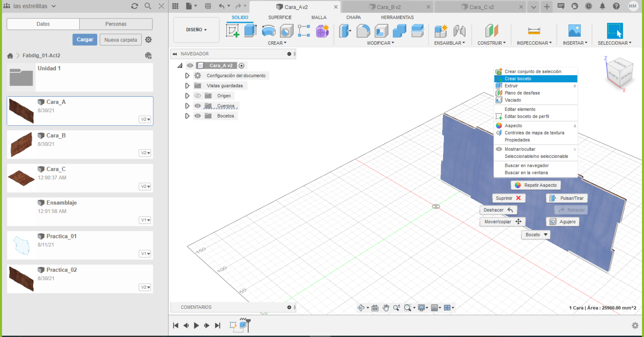Image resolution: width=644 pixels, height=337 pixels.
Task: Open the Measure tool under Inspeccionar
Action: tap(534, 31)
